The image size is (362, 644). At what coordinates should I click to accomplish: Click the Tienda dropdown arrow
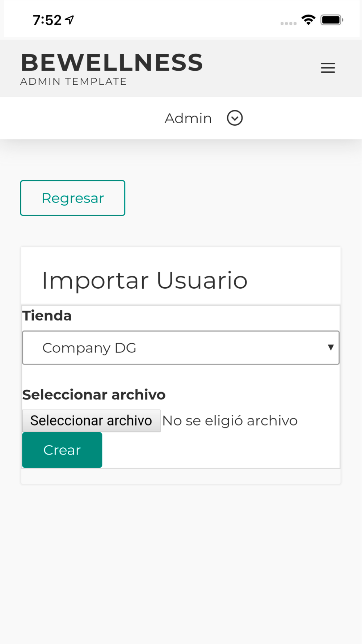pyautogui.click(x=331, y=347)
